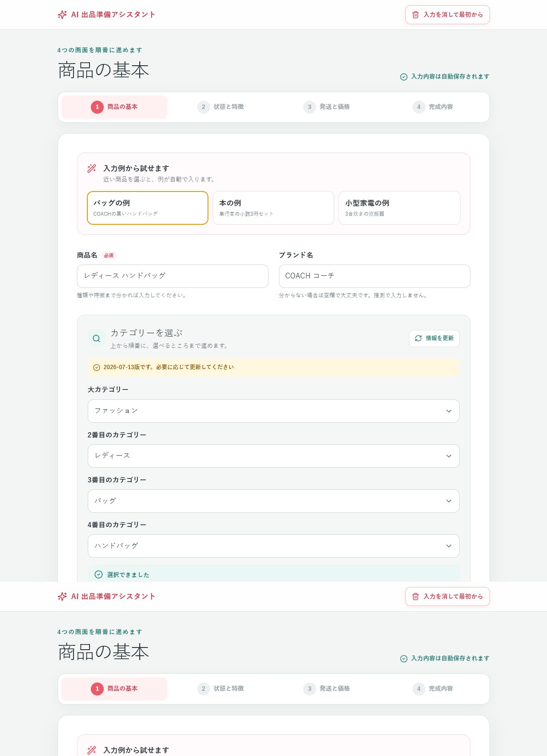The height and width of the screenshot is (756, 547).
Task: Click the magnifier icon beside カテゴリーを選ぶ
Action: point(96,338)
